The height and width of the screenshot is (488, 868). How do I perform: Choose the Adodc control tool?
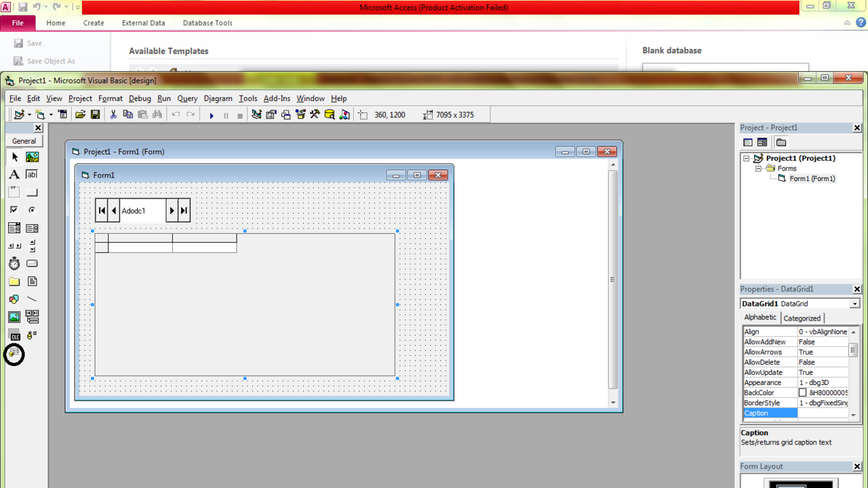(x=32, y=334)
